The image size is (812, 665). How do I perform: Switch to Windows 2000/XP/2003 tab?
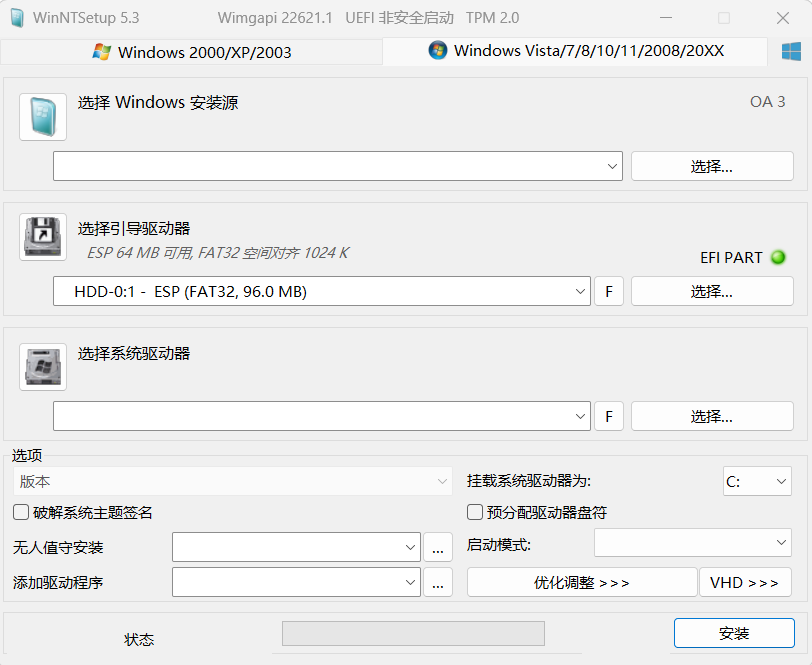(192, 52)
